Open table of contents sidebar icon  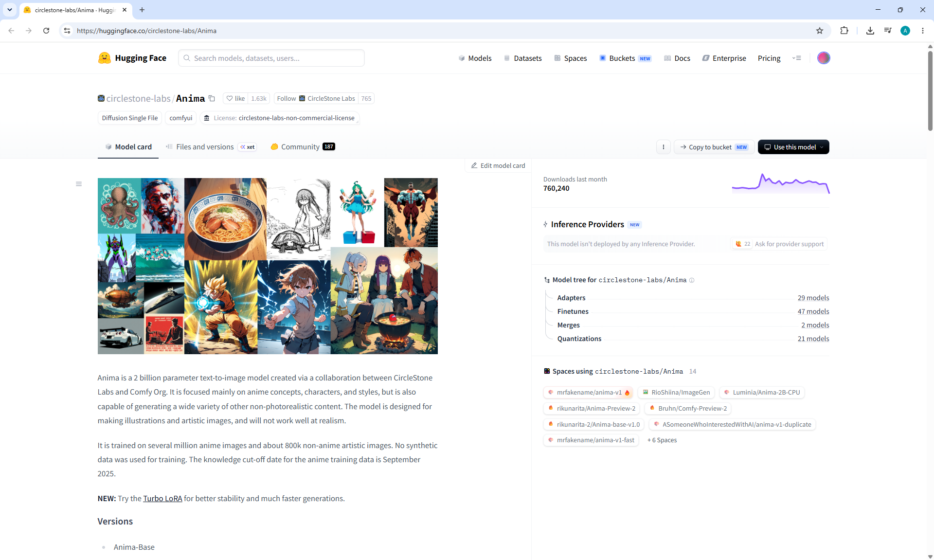pos(79,184)
